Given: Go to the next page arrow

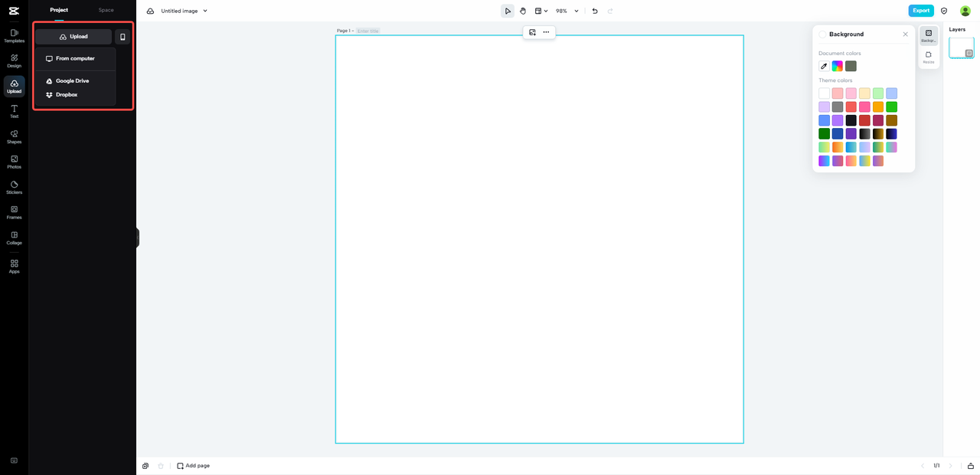Looking at the screenshot, I should click(x=951, y=466).
